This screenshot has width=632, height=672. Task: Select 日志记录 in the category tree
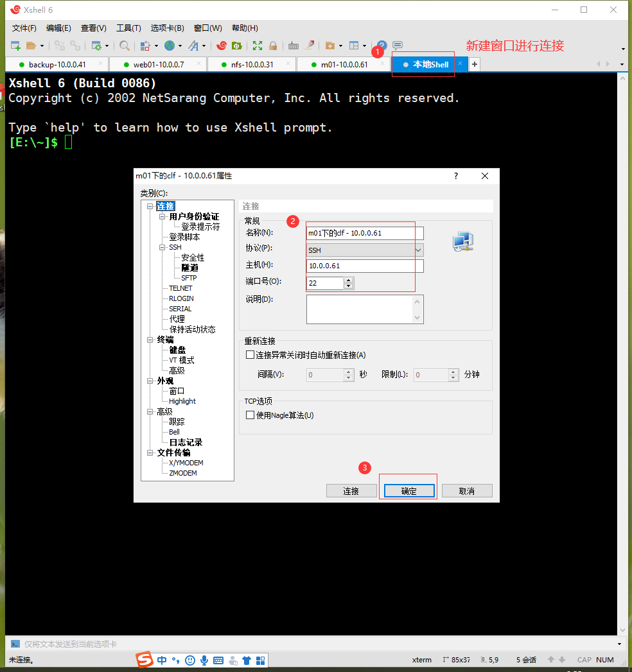click(x=186, y=442)
